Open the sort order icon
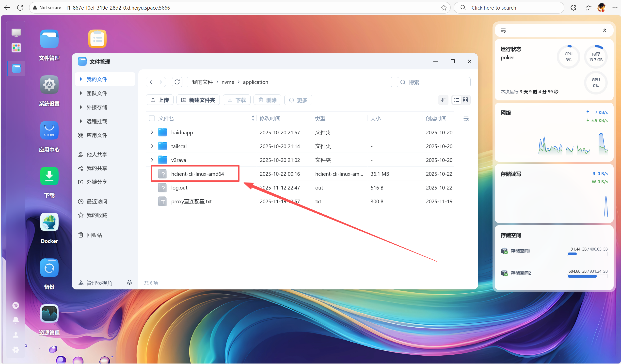Screen dimensions: 621x364 click(x=443, y=100)
